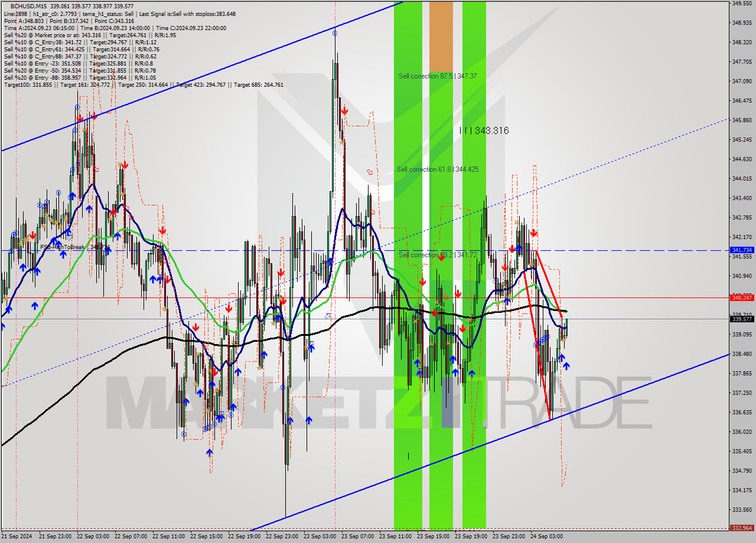
Task: Click the '23 Sep 23:00' time axis label
Action: [x=509, y=537]
